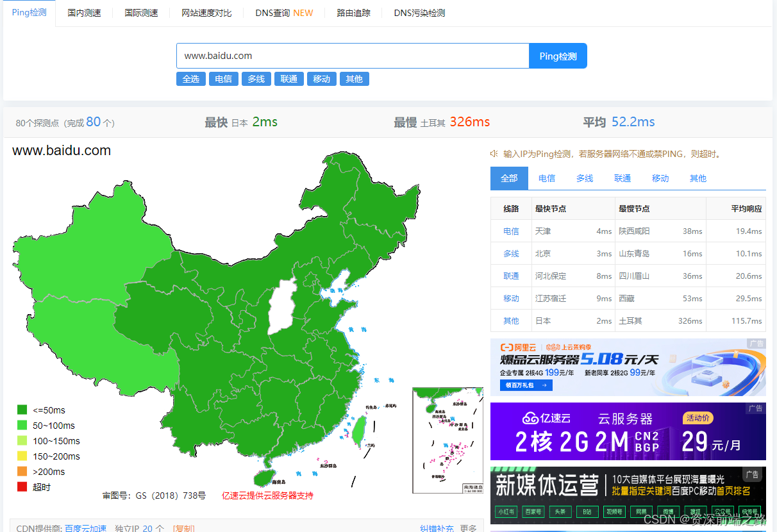Toggle the 多线 filter under the search box
Viewport: 777px width, 532px height.
pyautogui.click(x=256, y=79)
